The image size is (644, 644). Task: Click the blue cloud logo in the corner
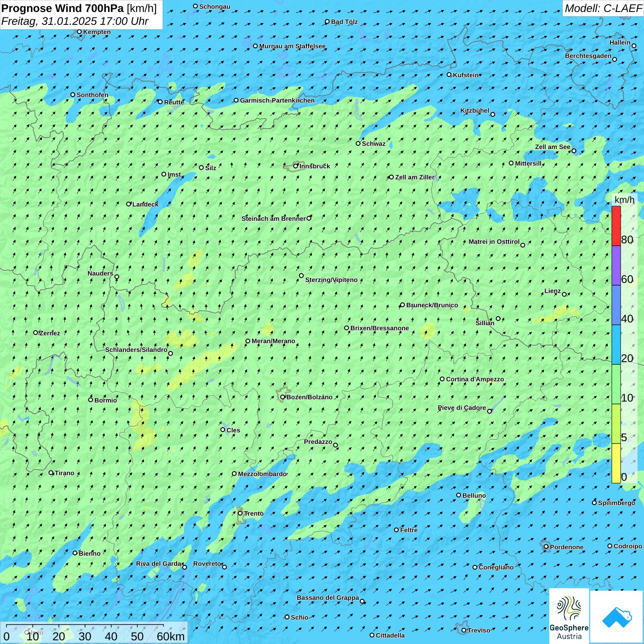[x=616, y=617]
